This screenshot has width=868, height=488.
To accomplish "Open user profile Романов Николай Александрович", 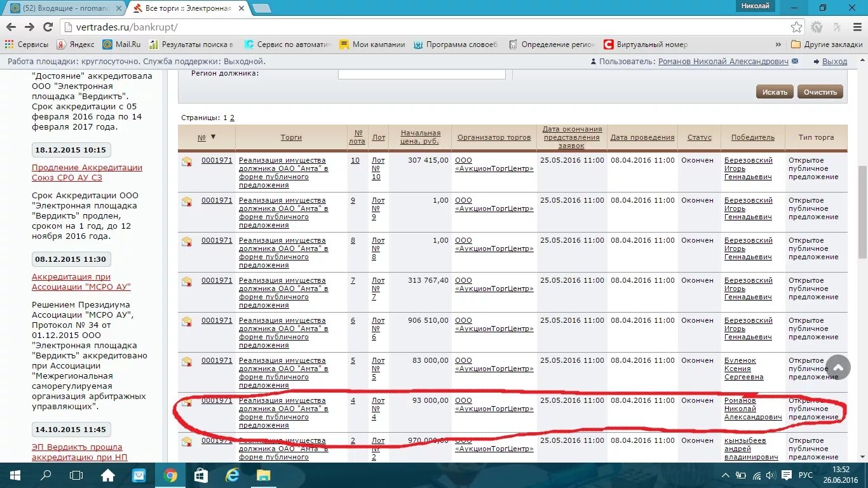I will pos(723,62).
